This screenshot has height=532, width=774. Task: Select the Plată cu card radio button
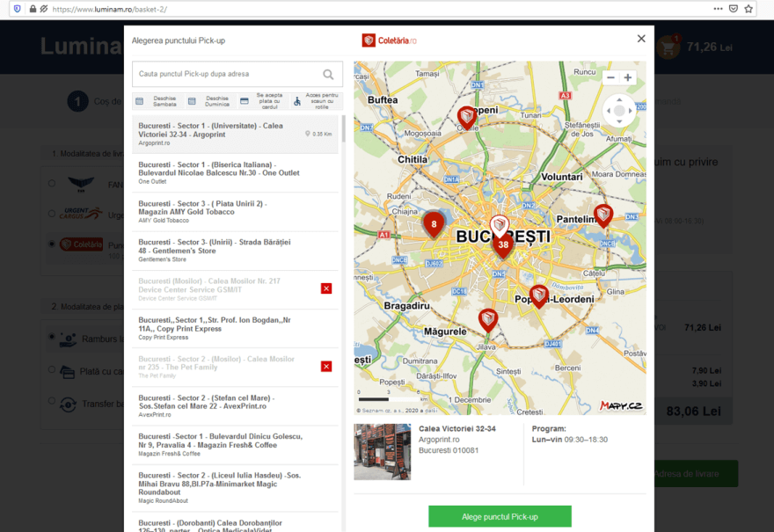[52, 369]
